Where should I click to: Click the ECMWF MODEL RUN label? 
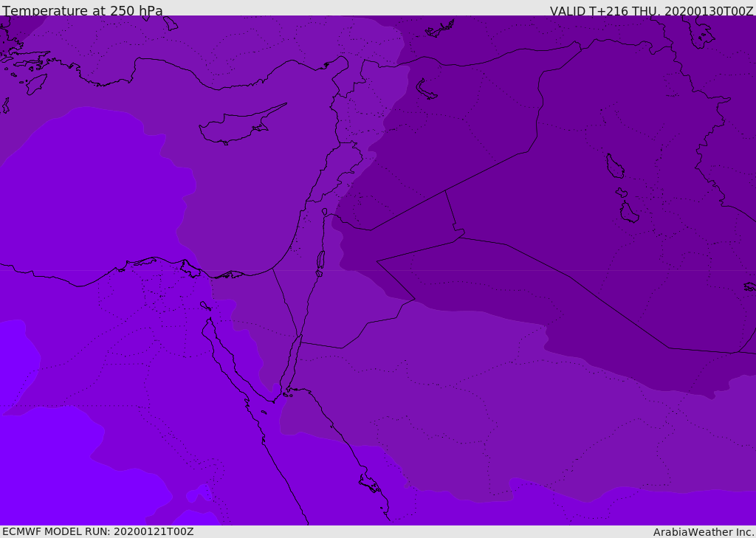97,531
